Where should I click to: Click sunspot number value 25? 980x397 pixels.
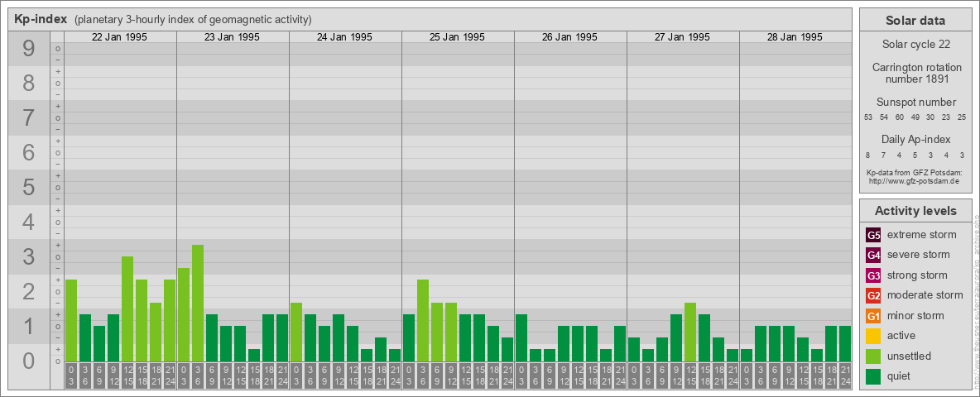[x=962, y=117]
